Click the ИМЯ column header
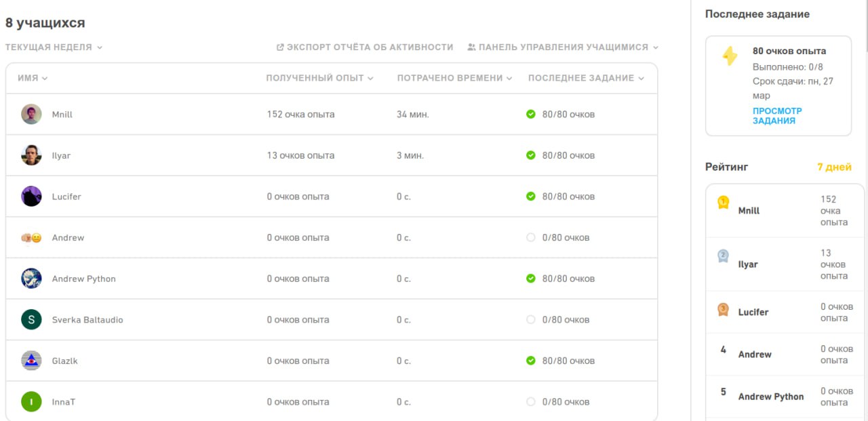The image size is (868, 421). (x=33, y=78)
